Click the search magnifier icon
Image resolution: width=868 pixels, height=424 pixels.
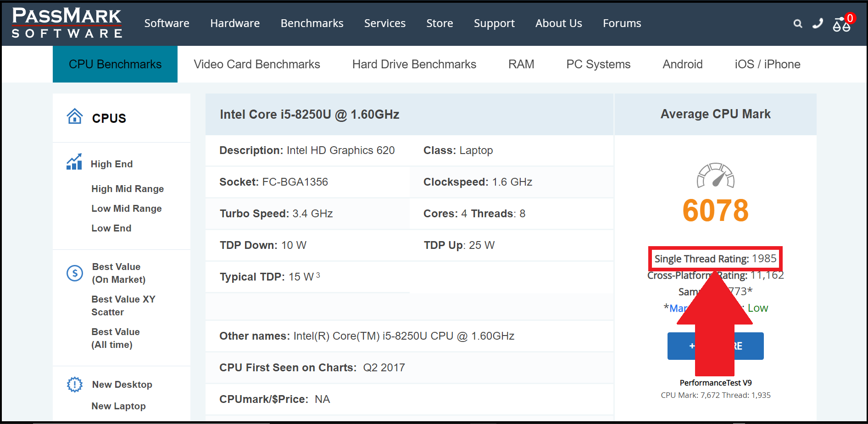pos(798,23)
